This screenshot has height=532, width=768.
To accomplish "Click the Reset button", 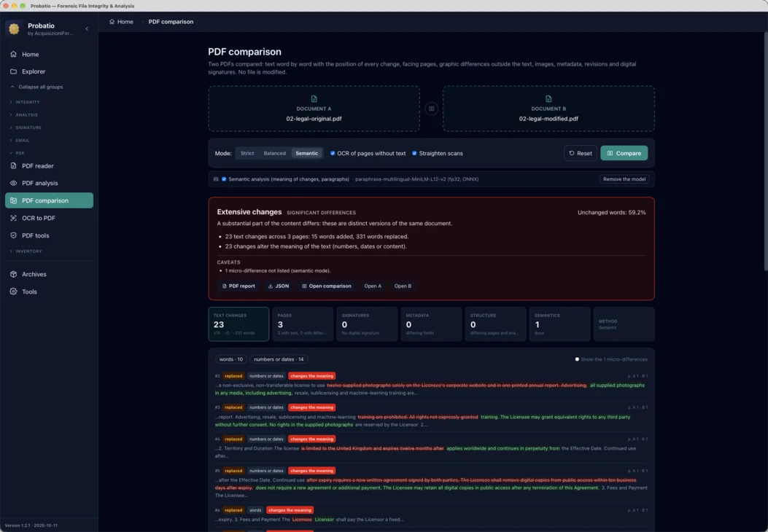I will pyautogui.click(x=581, y=153).
